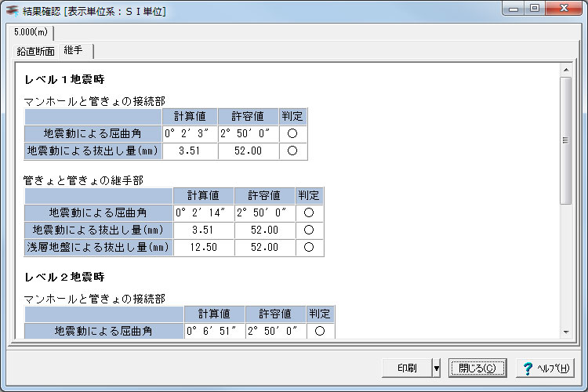
Task: Click 判定 header in first table
Action: click(x=293, y=116)
